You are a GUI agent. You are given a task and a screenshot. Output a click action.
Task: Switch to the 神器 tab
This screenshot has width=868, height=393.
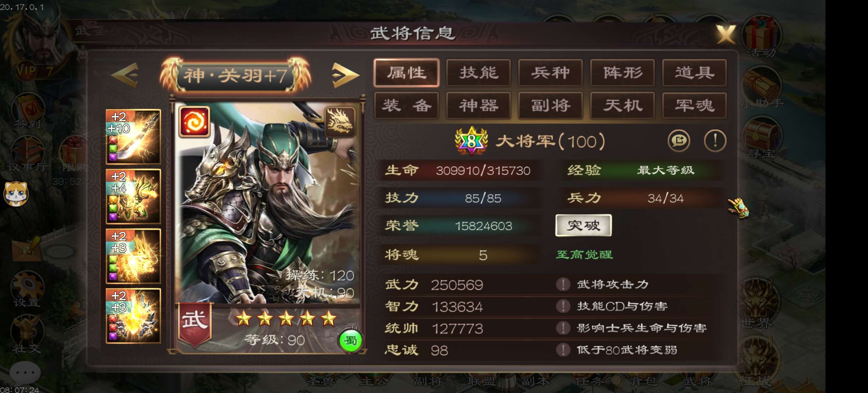click(x=478, y=105)
